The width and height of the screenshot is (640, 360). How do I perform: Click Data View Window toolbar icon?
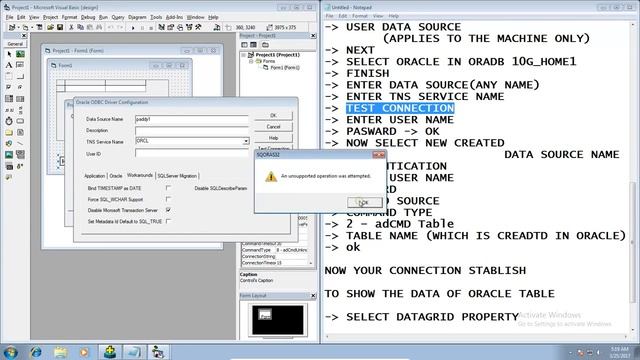click(x=217, y=27)
